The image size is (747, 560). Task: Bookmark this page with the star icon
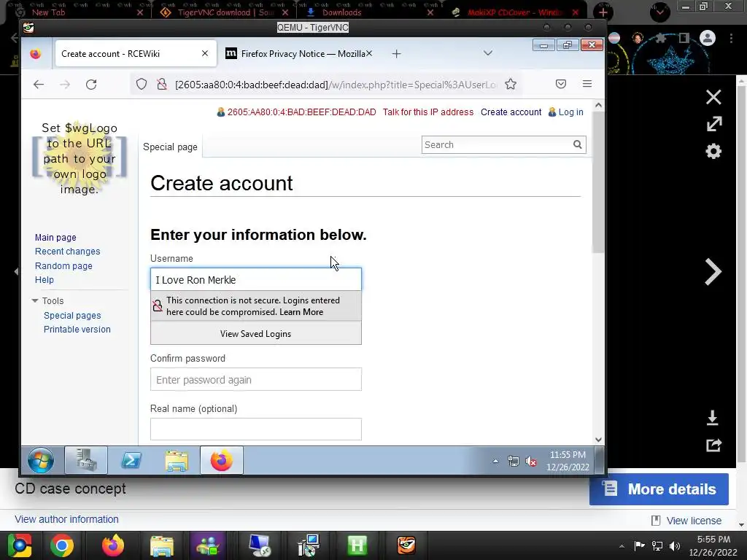click(511, 85)
